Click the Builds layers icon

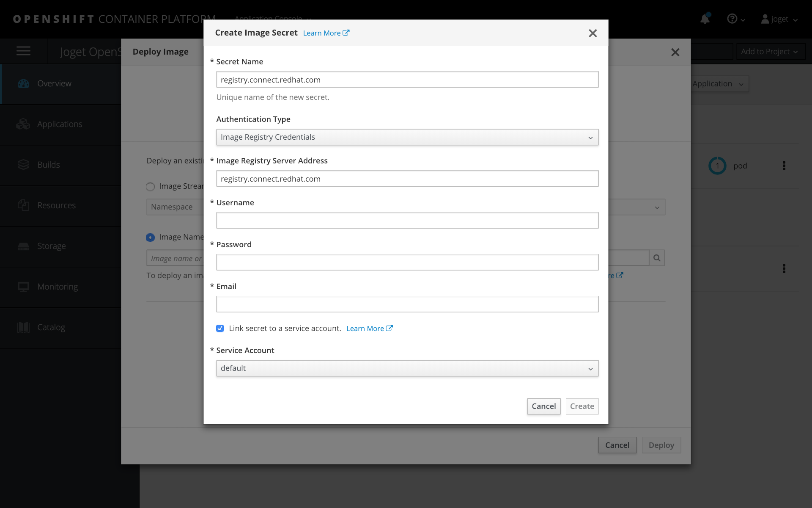point(24,165)
